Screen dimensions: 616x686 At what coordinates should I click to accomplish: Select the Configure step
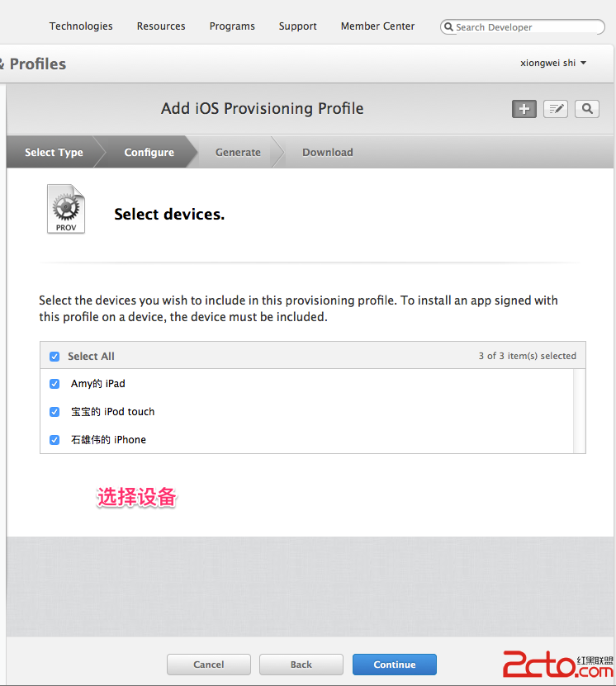149,153
